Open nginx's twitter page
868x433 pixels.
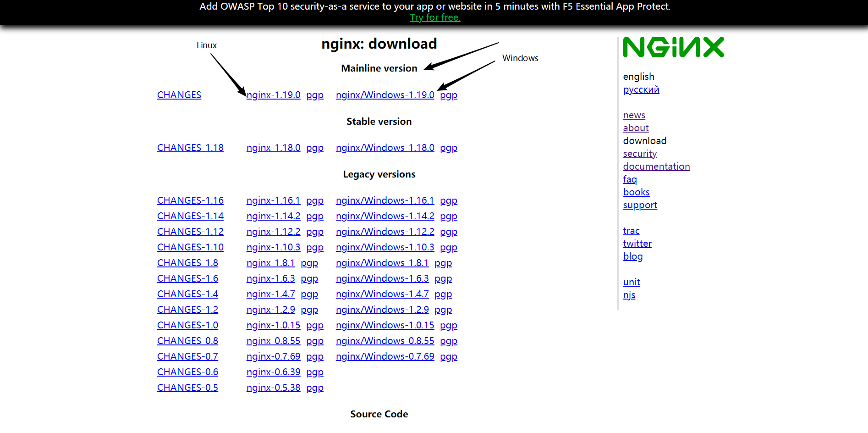637,243
